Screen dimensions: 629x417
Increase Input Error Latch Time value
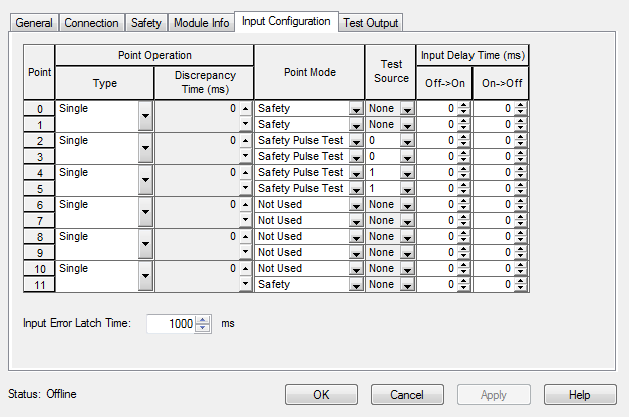tap(203, 320)
